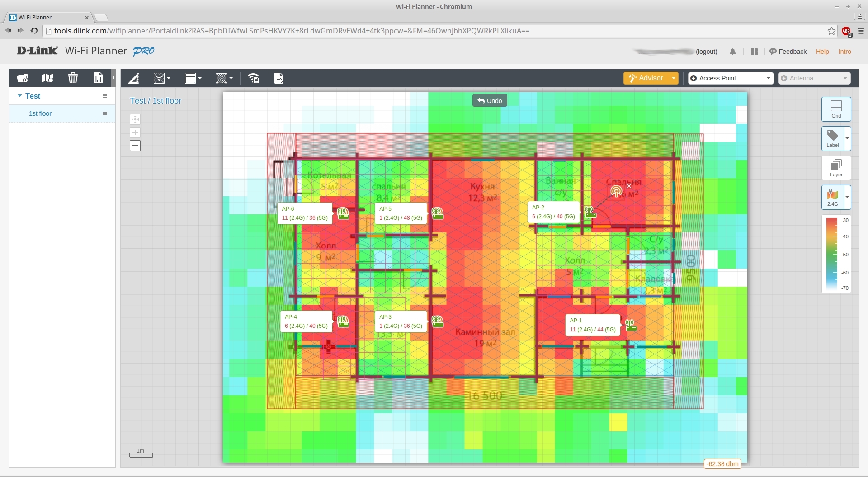Viewport: 868px width, 477px height.
Task: Click the add floor map icon
Action: click(47, 78)
